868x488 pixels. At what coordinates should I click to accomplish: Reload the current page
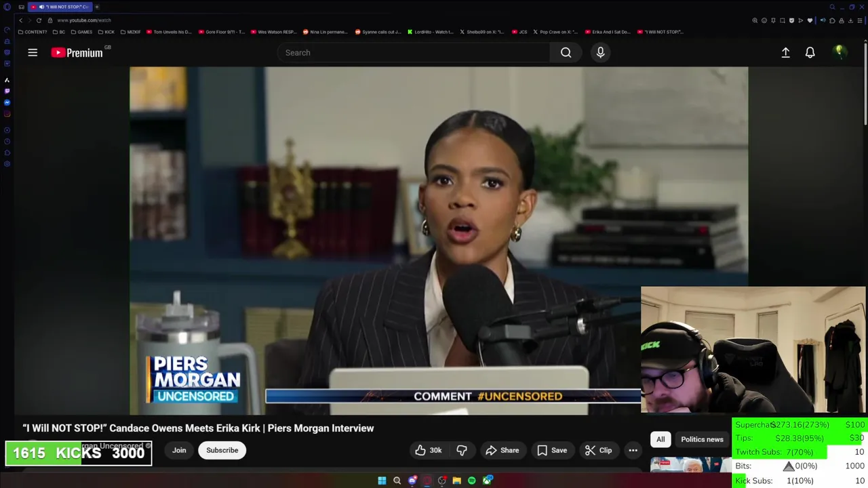(39, 20)
